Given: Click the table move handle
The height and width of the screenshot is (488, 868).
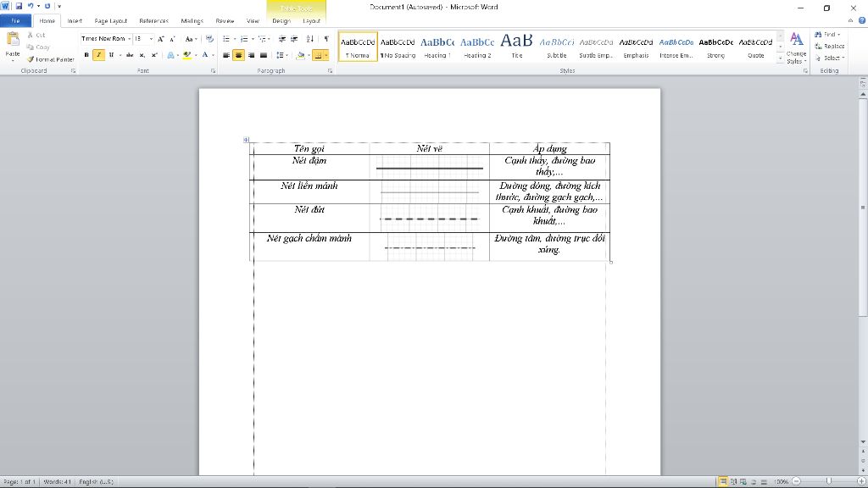Looking at the screenshot, I should coord(247,140).
